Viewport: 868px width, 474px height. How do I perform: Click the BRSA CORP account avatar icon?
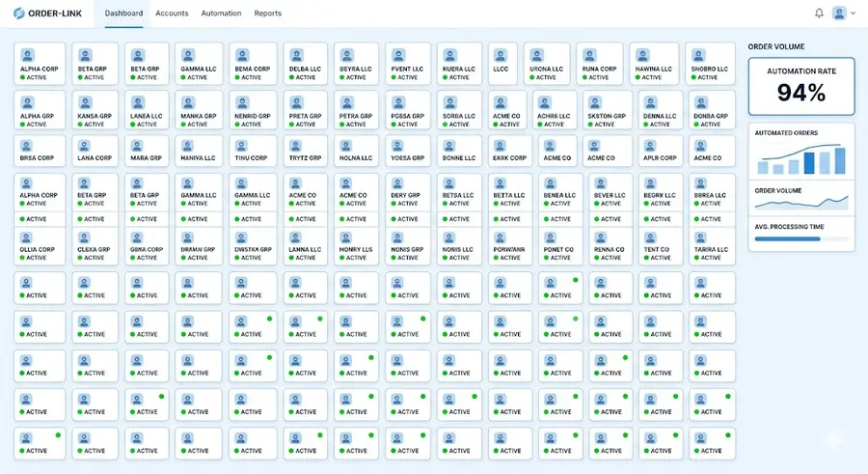pyautogui.click(x=26, y=146)
